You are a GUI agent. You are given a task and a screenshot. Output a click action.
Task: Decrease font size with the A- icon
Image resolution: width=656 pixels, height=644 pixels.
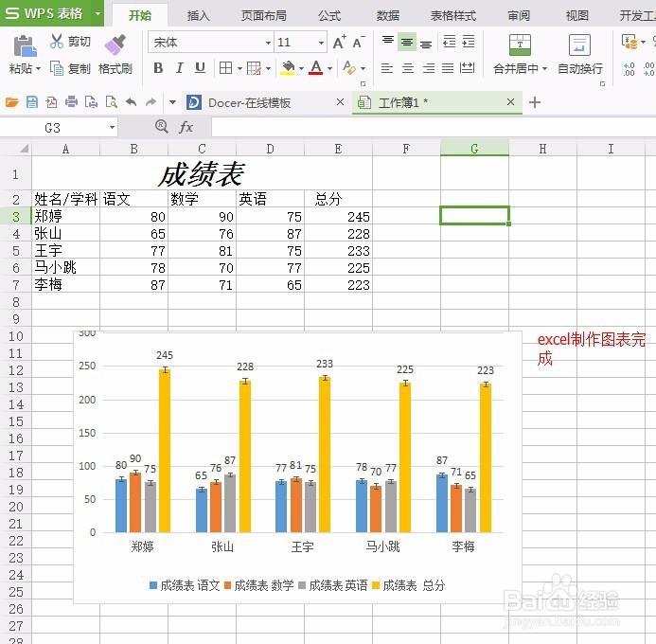click(x=359, y=42)
